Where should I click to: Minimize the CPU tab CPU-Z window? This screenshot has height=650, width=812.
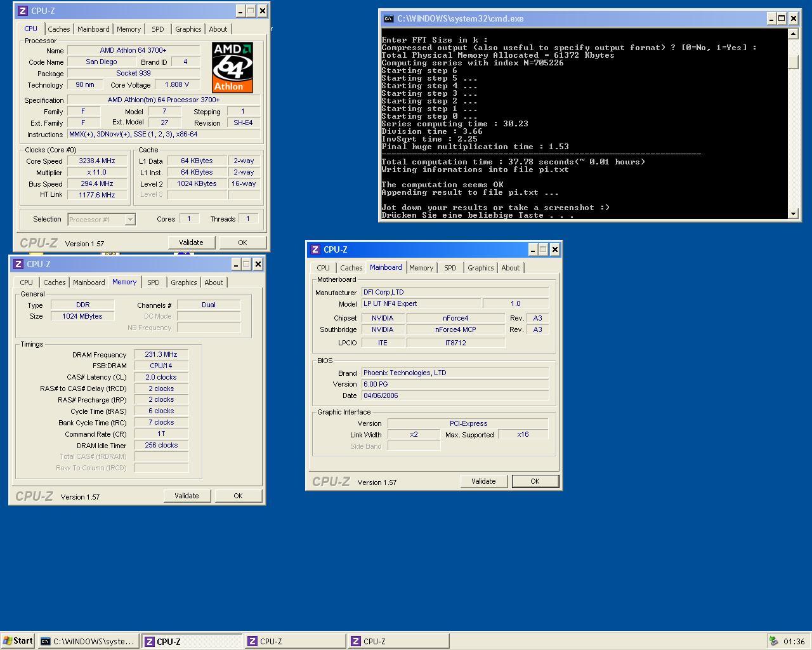[240, 11]
